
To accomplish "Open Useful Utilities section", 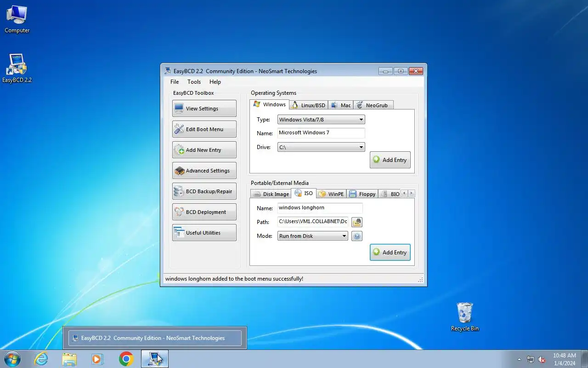I will 204,233.
